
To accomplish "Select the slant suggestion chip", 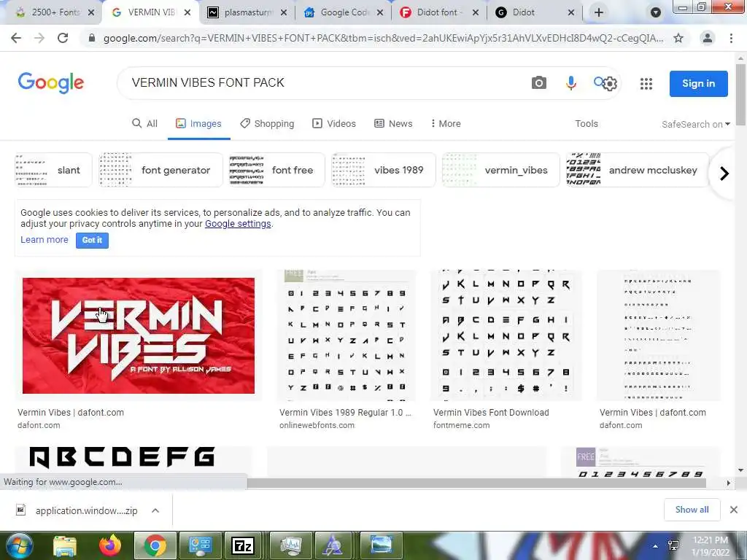I will 53,170.
